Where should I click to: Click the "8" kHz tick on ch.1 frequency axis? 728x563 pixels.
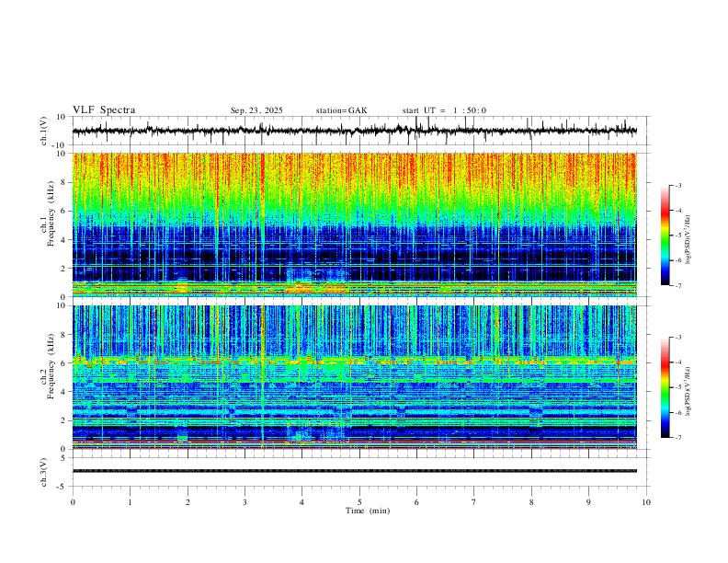[64, 182]
